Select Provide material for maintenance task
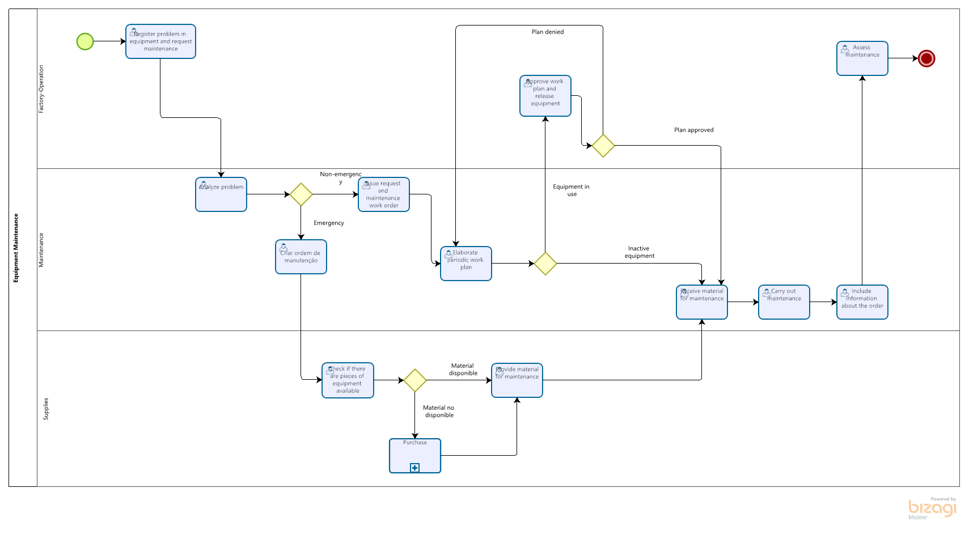Image resolution: width=969 pixels, height=560 pixels. (517, 381)
